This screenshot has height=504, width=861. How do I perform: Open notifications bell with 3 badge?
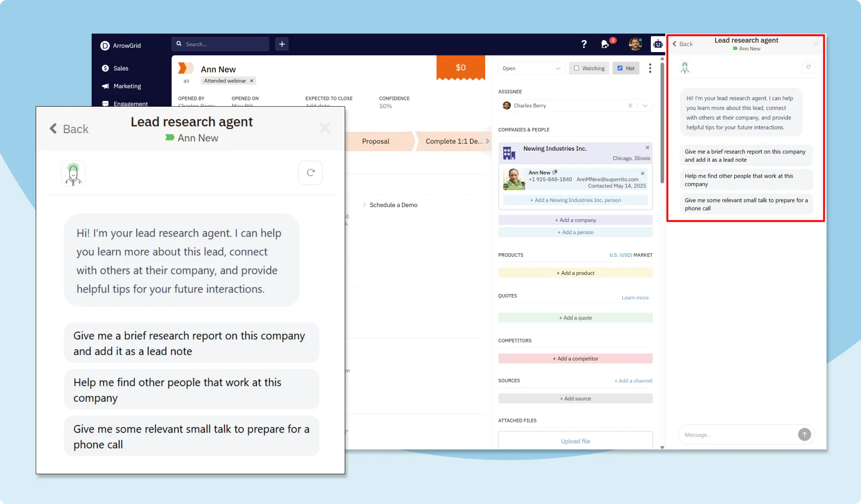[606, 44]
